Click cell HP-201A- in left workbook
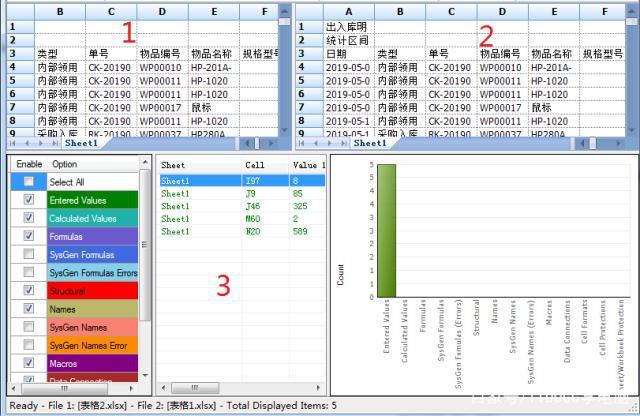This screenshot has height=416, width=640. tap(213, 67)
